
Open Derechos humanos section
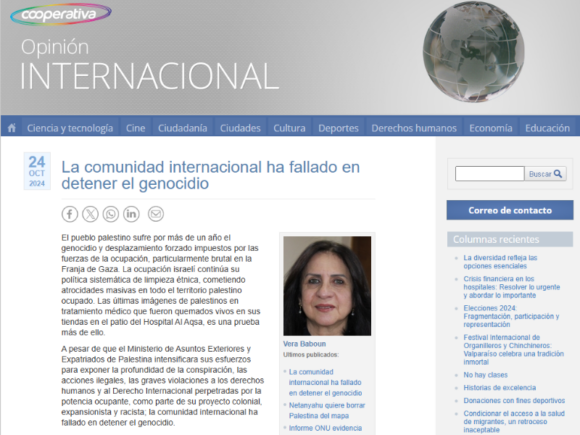[414, 128]
